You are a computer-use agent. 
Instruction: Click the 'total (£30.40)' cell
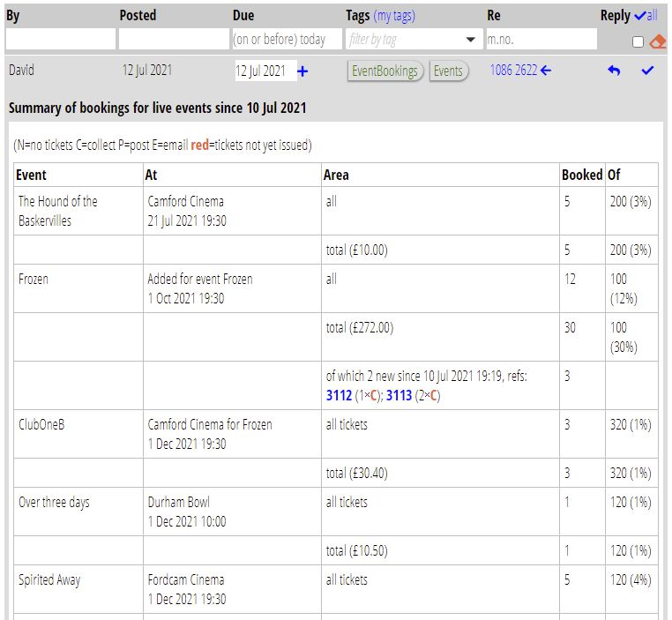(x=441, y=473)
